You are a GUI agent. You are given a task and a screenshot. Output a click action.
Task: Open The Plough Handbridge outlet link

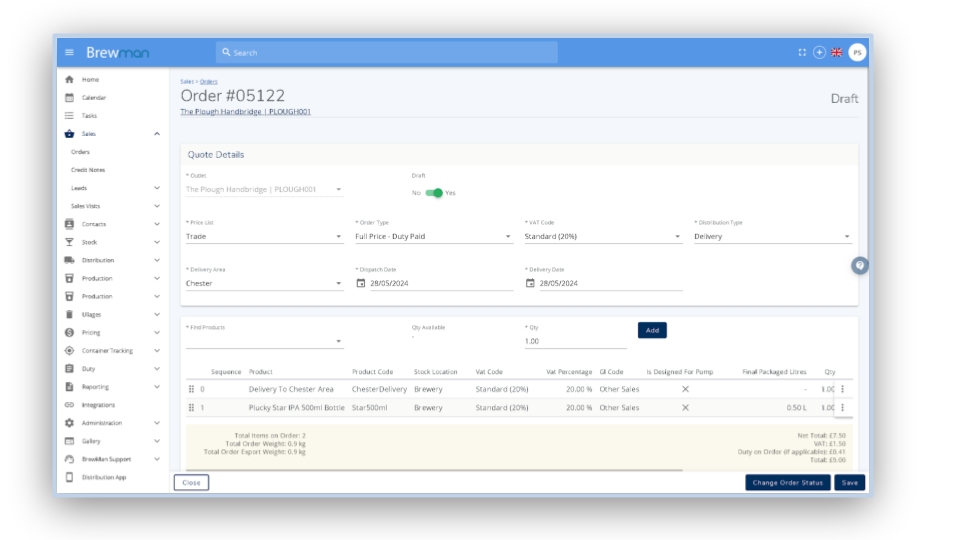(246, 111)
